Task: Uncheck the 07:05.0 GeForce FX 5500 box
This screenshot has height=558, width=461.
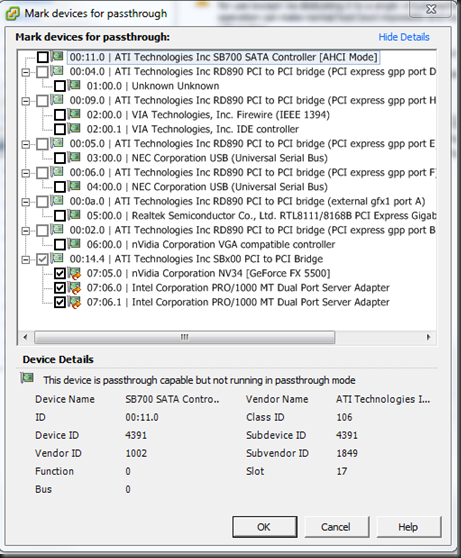Action: point(60,273)
